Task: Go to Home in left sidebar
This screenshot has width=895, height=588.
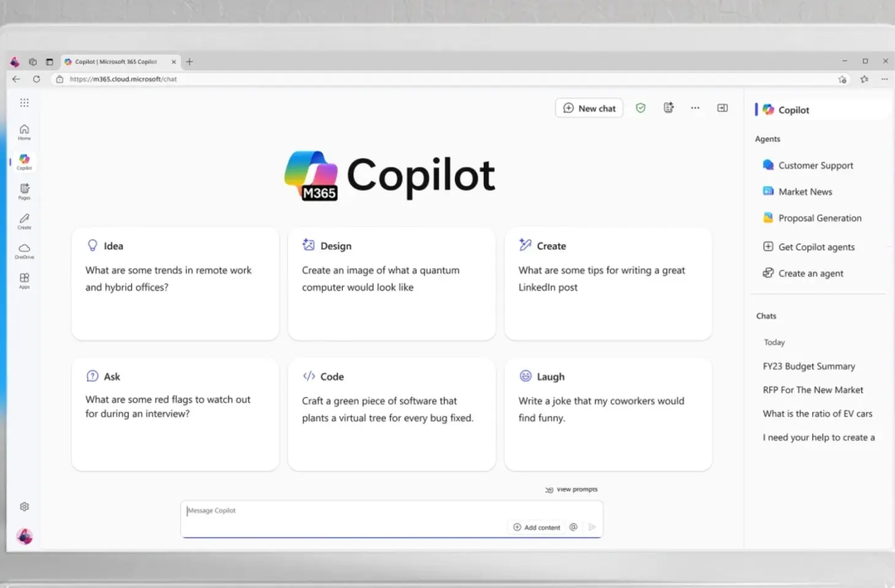Action: pyautogui.click(x=24, y=132)
